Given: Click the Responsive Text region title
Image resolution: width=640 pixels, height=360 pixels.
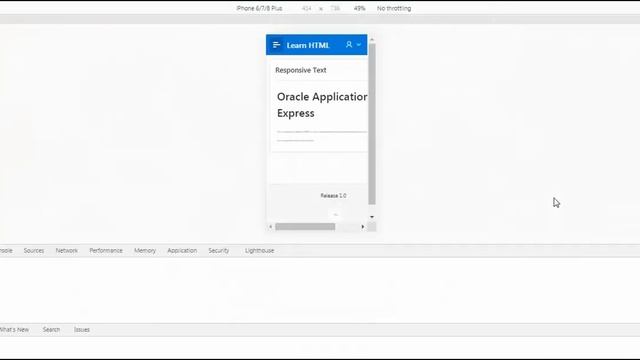Looking at the screenshot, I should click(x=301, y=70).
